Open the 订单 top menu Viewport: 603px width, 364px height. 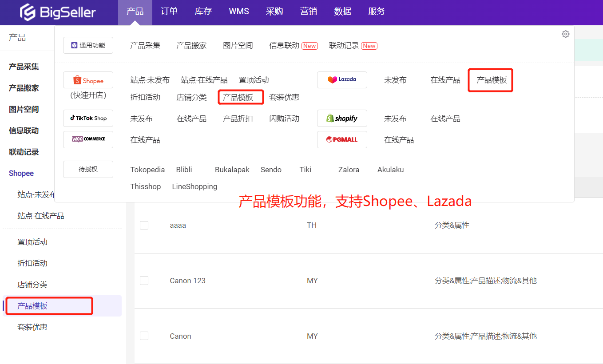point(169,12)
